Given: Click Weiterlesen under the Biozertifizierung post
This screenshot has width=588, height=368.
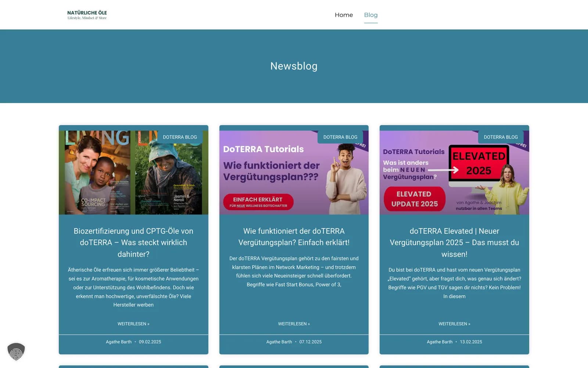Looking at the screenshot, I should click(133, 324).
